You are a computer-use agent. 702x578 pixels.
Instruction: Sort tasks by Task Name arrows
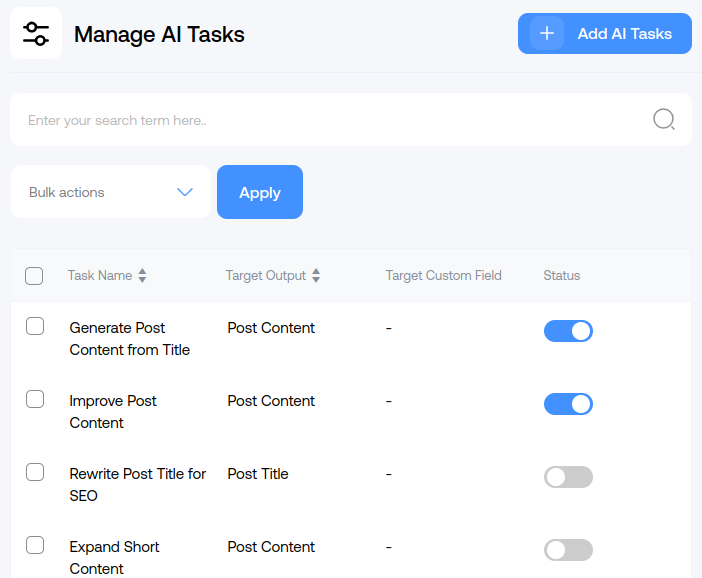tap(142, 275)
